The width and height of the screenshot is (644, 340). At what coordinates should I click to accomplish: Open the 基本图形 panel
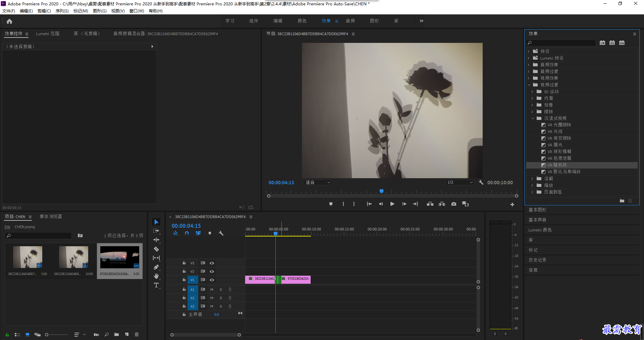(x=537, y=210)
